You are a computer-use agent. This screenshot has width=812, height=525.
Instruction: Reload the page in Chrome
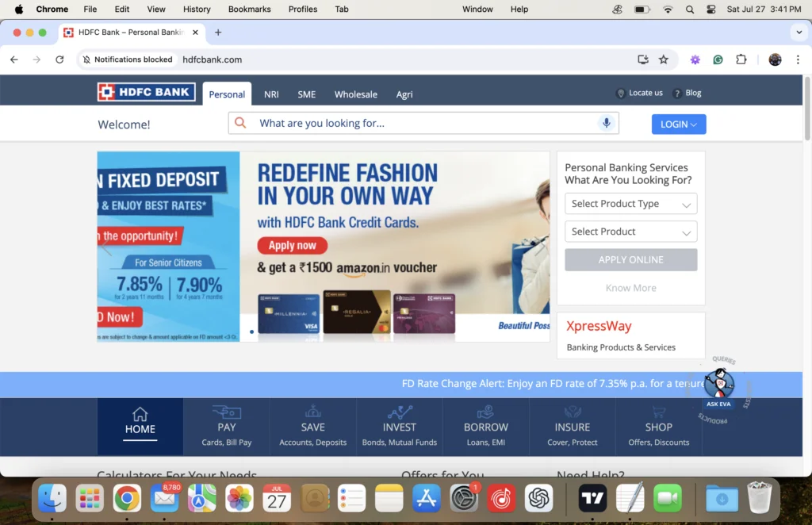59,59
